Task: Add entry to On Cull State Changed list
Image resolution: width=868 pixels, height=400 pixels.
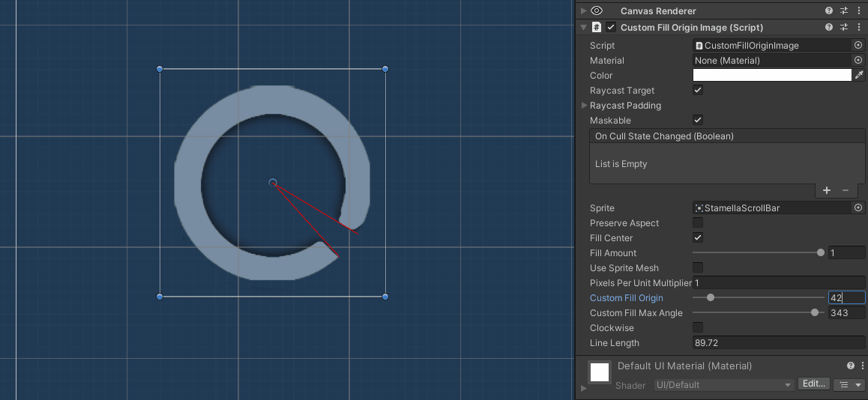Action: [x=827, y=190]
